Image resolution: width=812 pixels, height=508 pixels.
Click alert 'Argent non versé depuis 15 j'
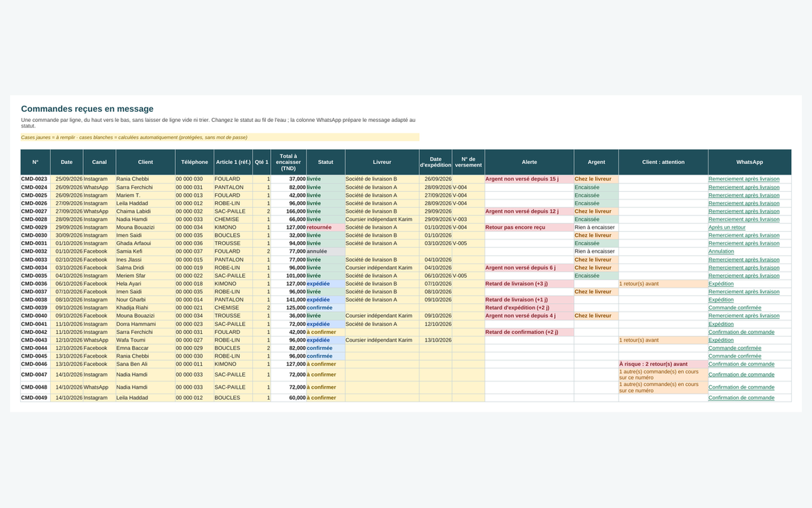529,179
